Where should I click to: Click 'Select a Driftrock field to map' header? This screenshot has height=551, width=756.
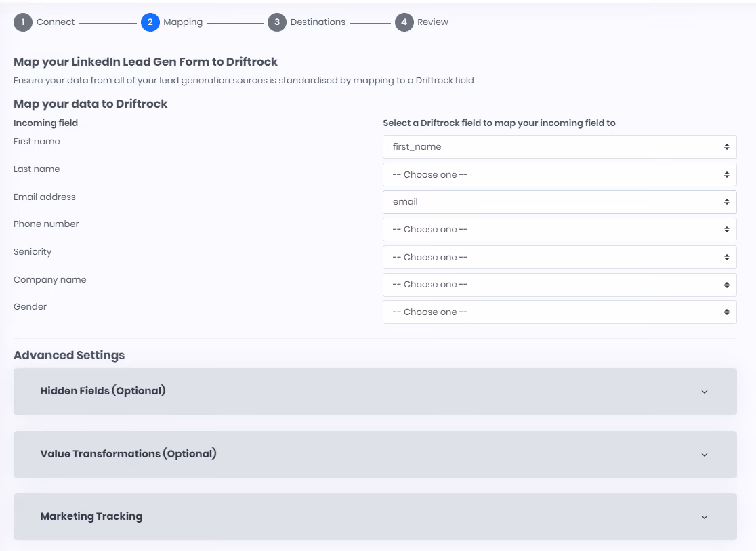tap(499, 123)
